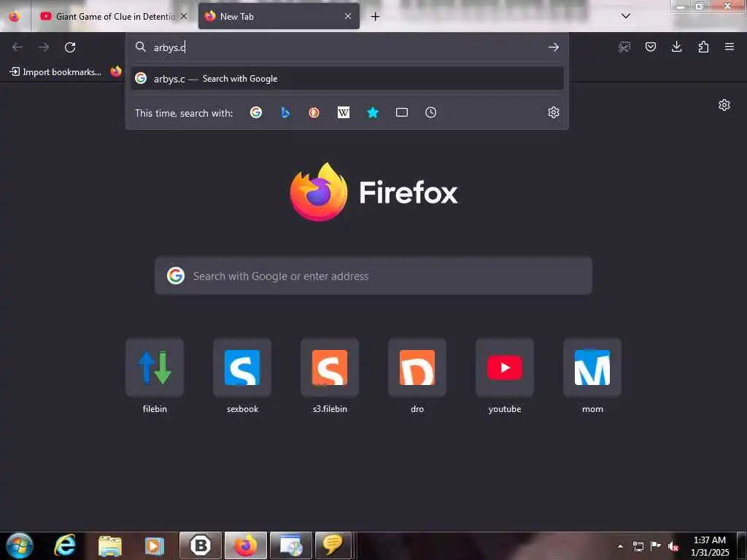Take a screenshot with toolbar icon
The height and width of the screenshot is (560, 747).
click(x=624, y=47)
